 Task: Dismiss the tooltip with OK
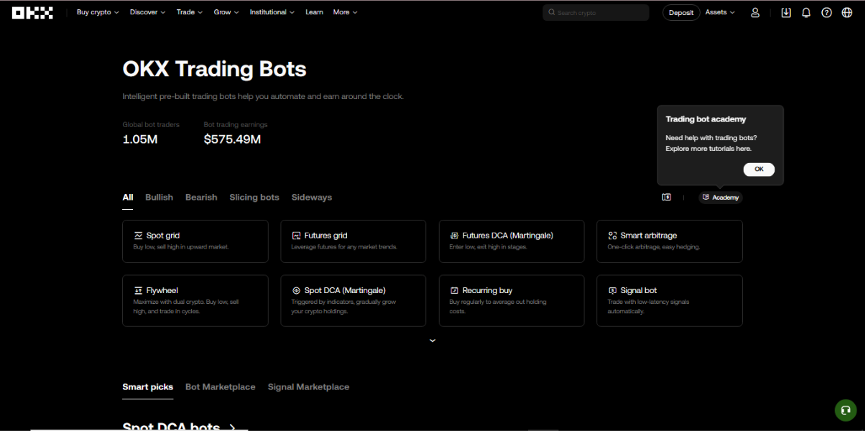tap(759, 170)
